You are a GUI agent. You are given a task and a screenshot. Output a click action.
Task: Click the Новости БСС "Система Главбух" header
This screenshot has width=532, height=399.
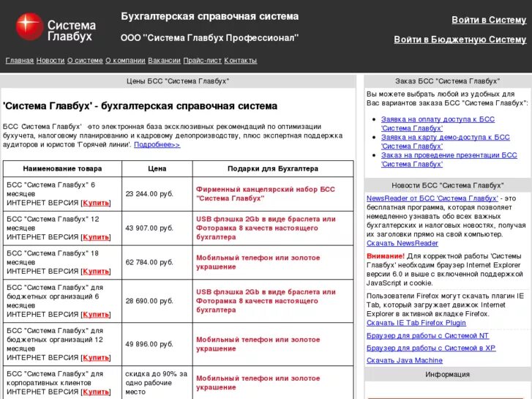[447, 185]
